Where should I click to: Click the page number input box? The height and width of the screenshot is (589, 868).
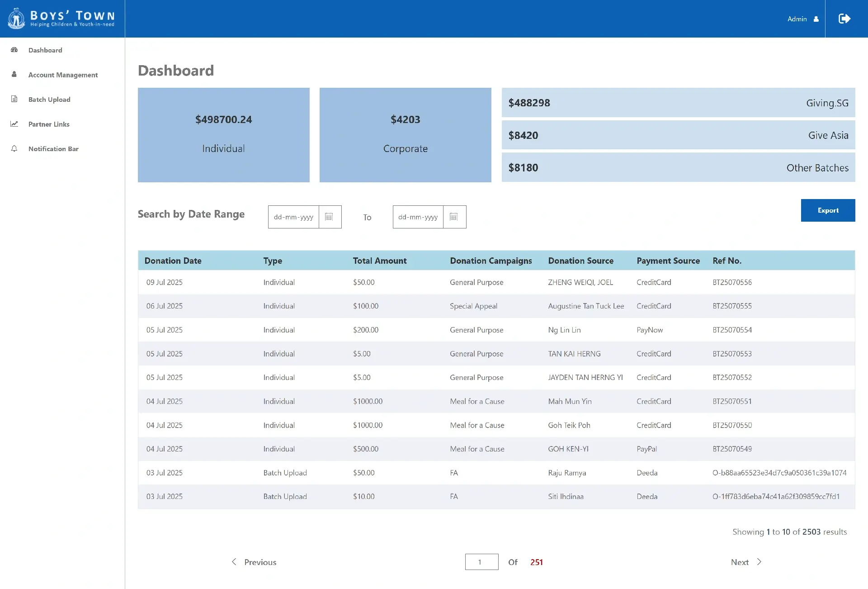[x=481, y=562]
